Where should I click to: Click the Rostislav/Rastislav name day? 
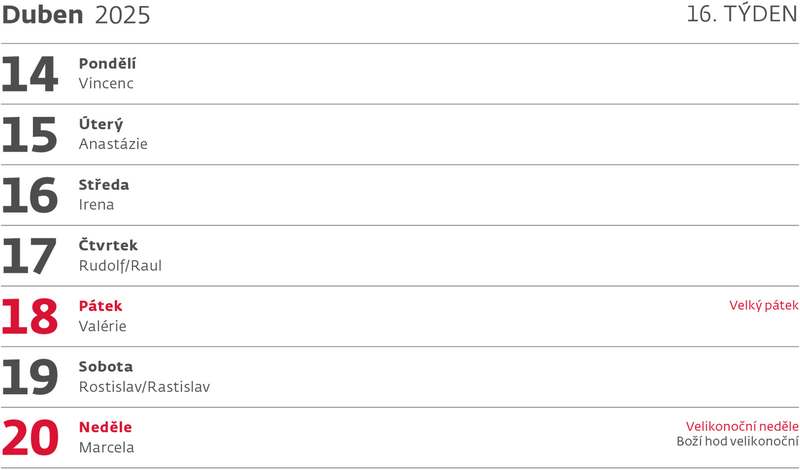pyautogui.click(x=145, y=387)
